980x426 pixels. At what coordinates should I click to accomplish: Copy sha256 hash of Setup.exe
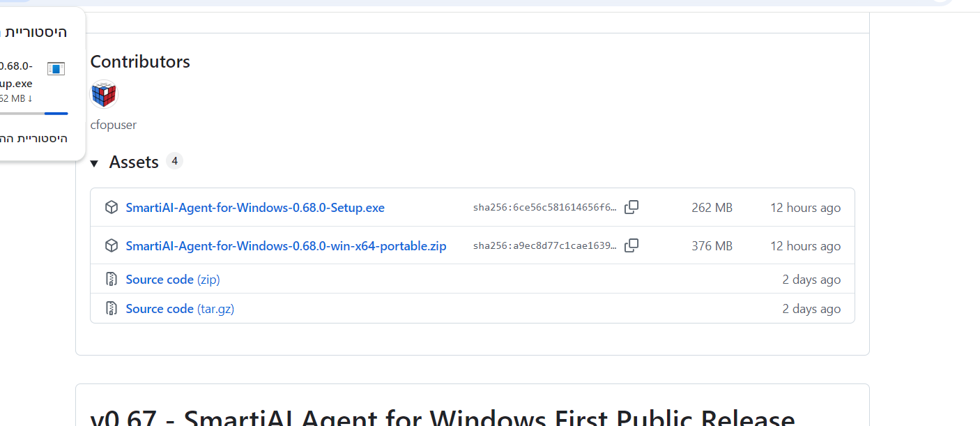pyautogui.click(x=631, y=207)
